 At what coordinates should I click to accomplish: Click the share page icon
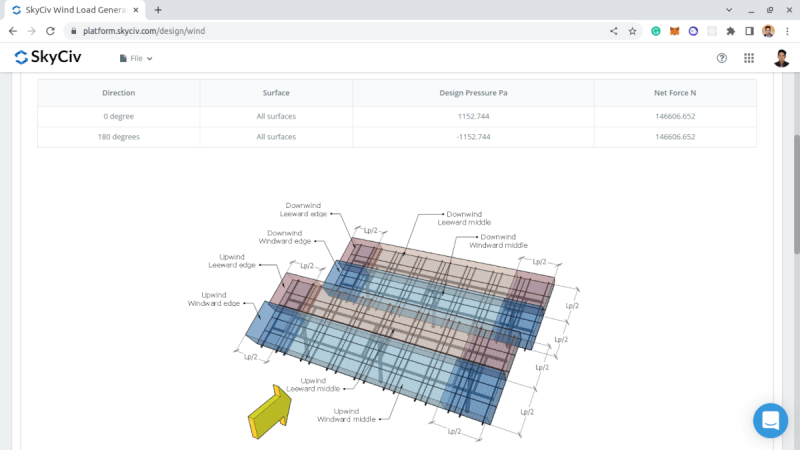click(x=613, y=31)
